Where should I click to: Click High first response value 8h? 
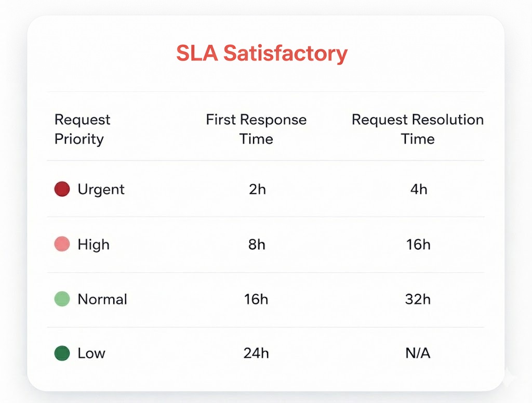[257, 244]
